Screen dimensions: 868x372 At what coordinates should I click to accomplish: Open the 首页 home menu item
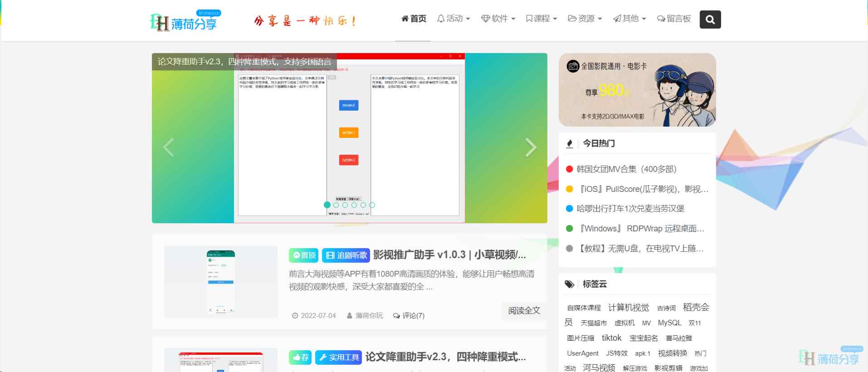pyautogui.click(x=413, y=19)
